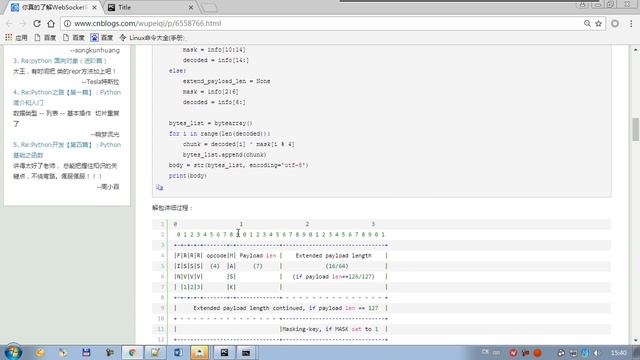Click the 解包详细过程 heading text
The image size is (640, 360).
(172, 208)
